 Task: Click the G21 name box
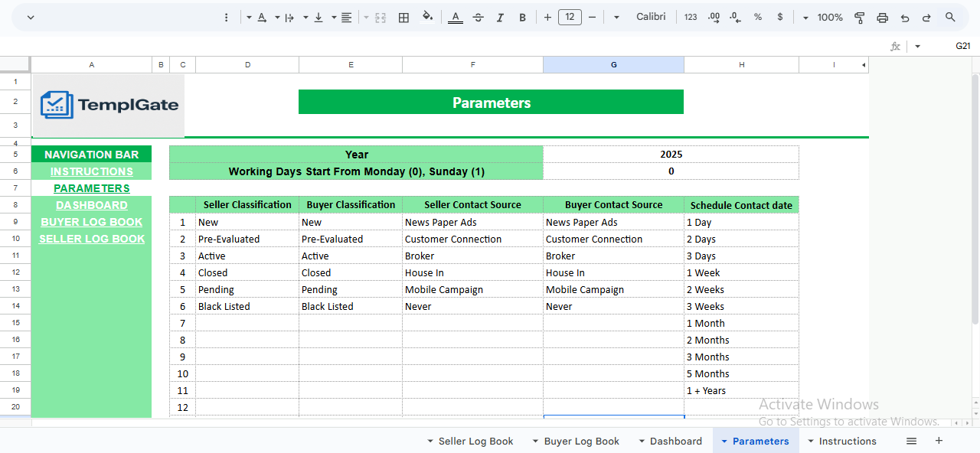click(x=962, y=47)
